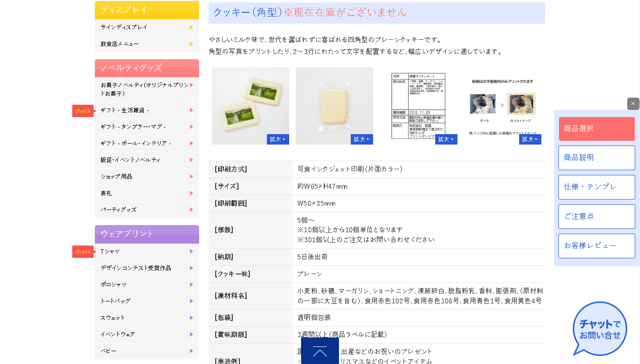Click the purple arrow next to トートバッグ

coord(191,301)
